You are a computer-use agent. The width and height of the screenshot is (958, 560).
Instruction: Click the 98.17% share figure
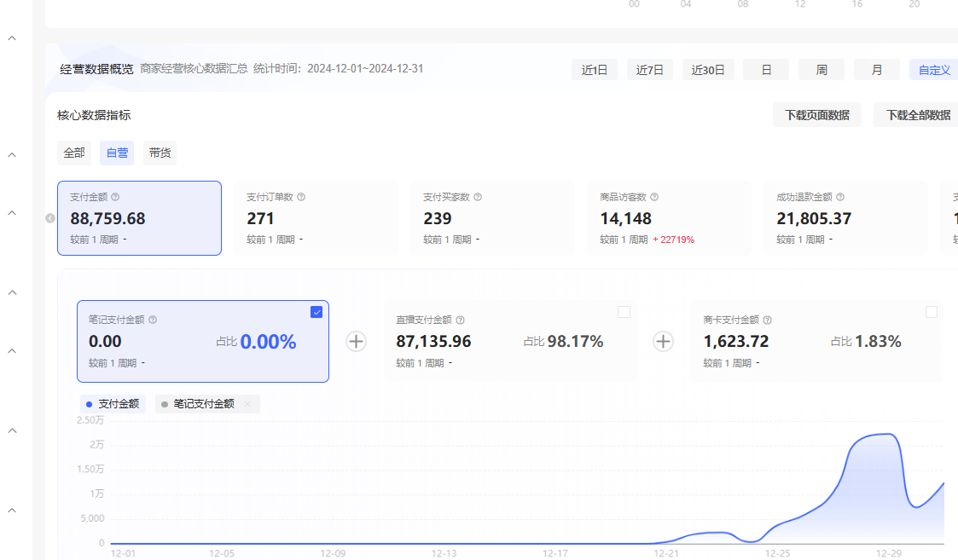tap(576, 342)
